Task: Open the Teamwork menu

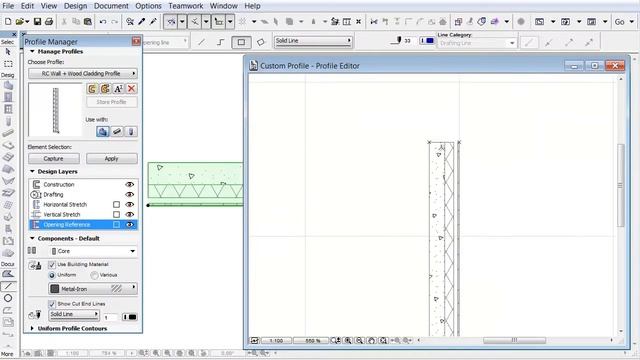Action: click(x=186, y=6)
